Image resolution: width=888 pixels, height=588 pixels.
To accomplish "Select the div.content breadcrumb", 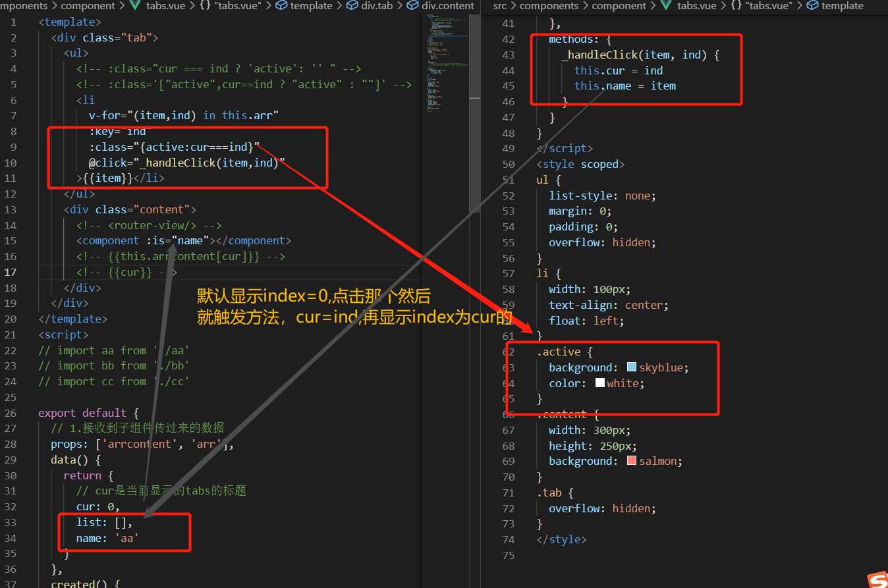I will [x=441, y=6].
